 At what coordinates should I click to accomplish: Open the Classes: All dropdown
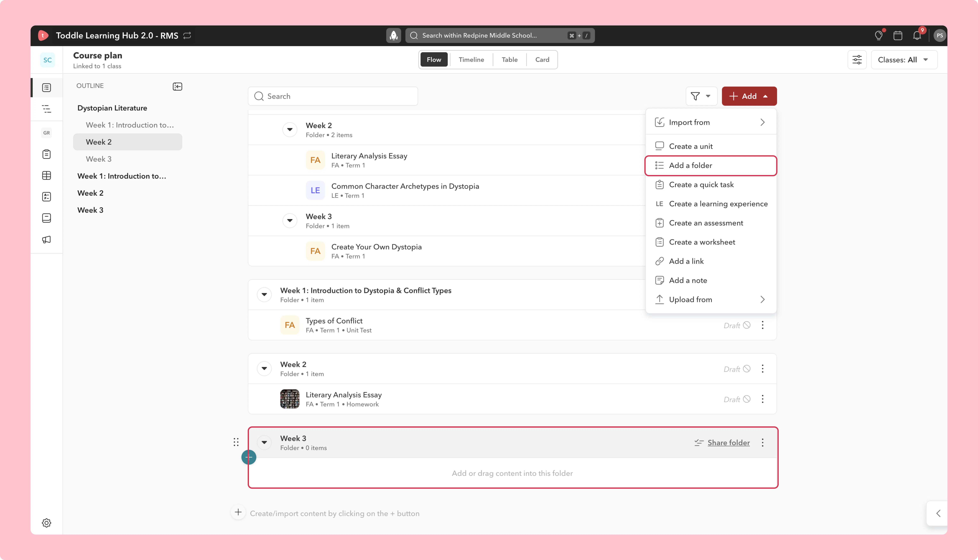tap(904, 60)
